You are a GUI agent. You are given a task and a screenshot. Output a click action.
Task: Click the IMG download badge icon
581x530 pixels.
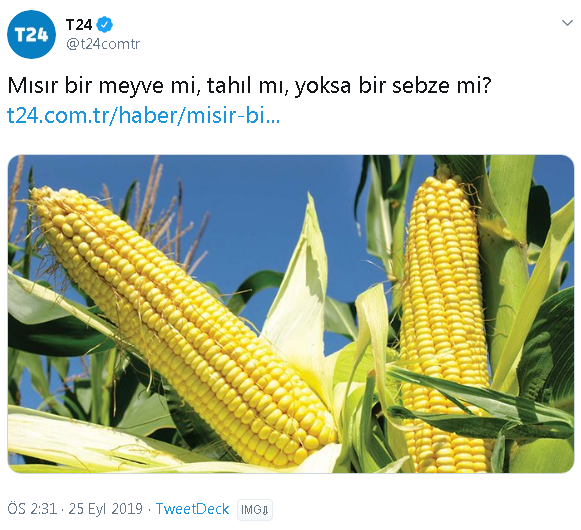[x=255, y=510]
